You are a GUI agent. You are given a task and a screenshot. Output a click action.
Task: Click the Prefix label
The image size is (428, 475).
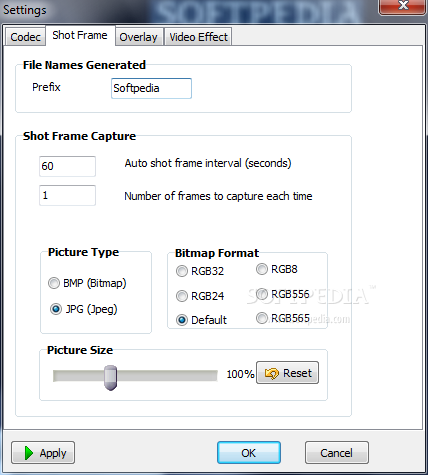pyautogui.click(x=46, y=87)
